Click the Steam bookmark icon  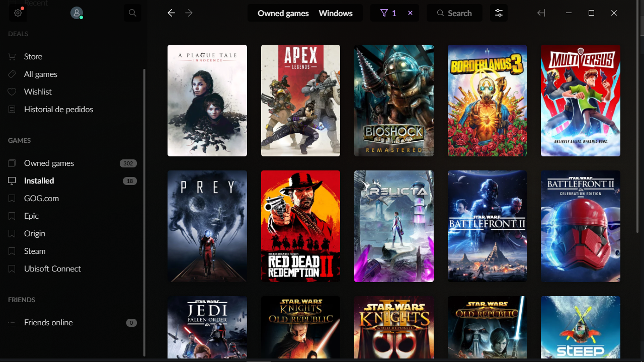pos(12,251)
